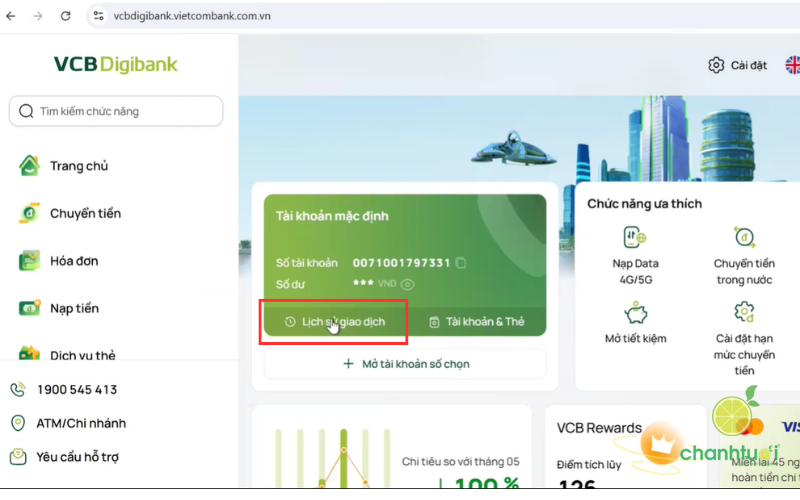Go back using browser back arrow
Image resolution: width=800 pixels, height=500 pixels.
(11, 16)
